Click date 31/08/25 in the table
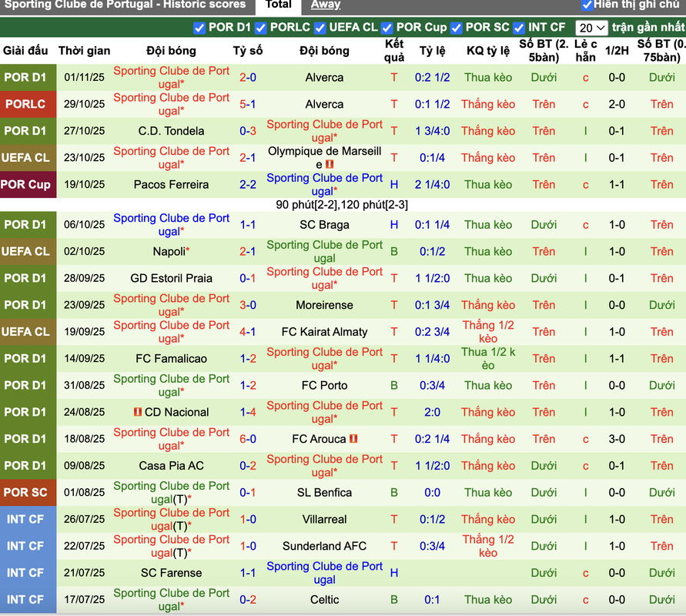686x616 pixels. (85, 386)
